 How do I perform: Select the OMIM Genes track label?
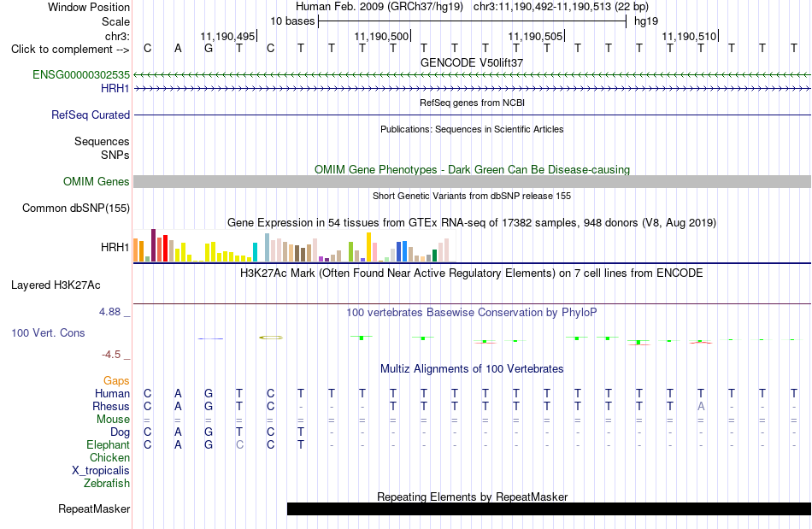pyautogui.click(x=97, y=182)
